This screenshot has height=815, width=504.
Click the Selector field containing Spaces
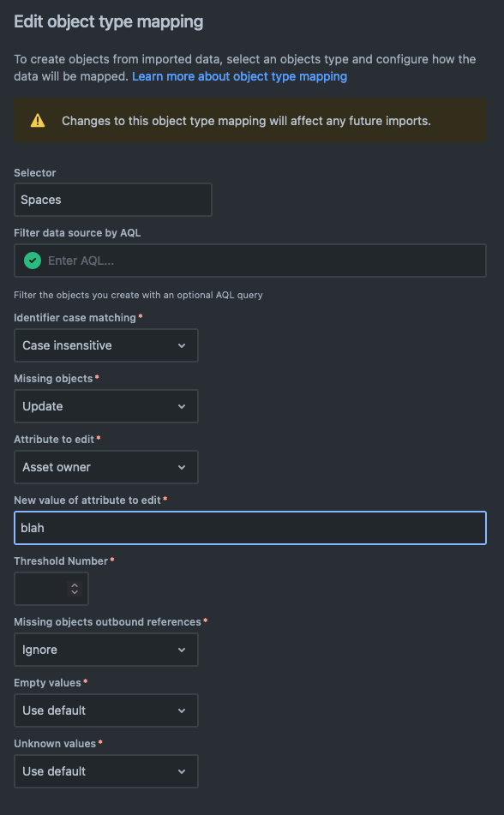[112, 199]
